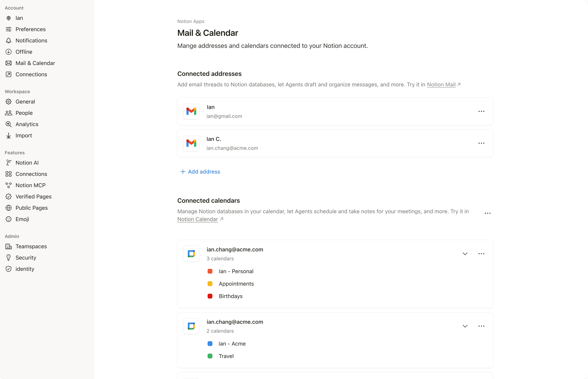Open Verified Pages settings

click(x=33, y=197)
